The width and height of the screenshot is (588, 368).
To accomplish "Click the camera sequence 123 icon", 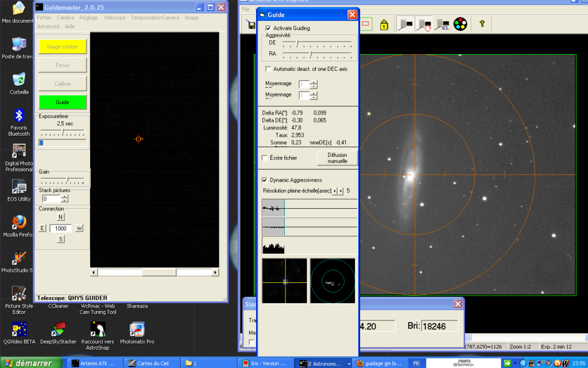I will tap(442, 24).
